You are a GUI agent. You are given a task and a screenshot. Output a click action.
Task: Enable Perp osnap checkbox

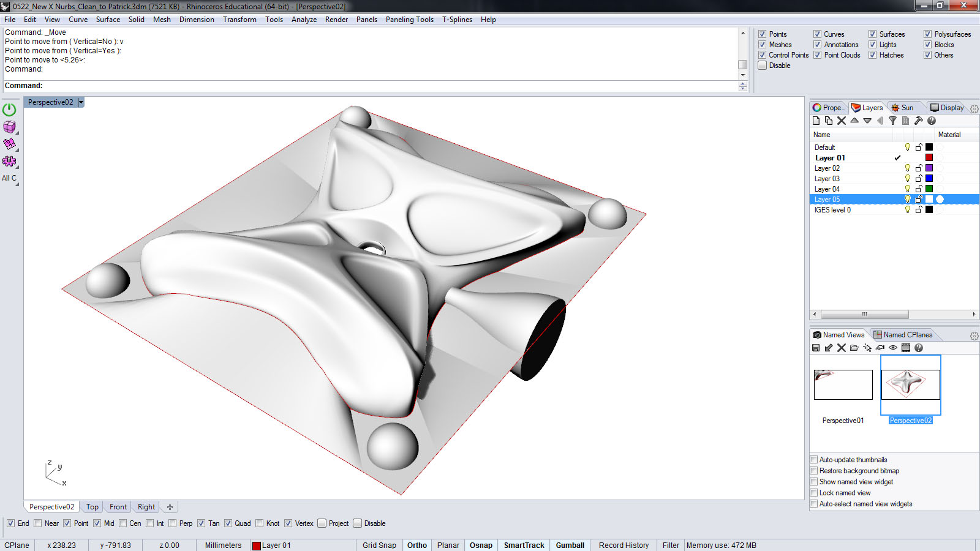[x=172, y=523]
